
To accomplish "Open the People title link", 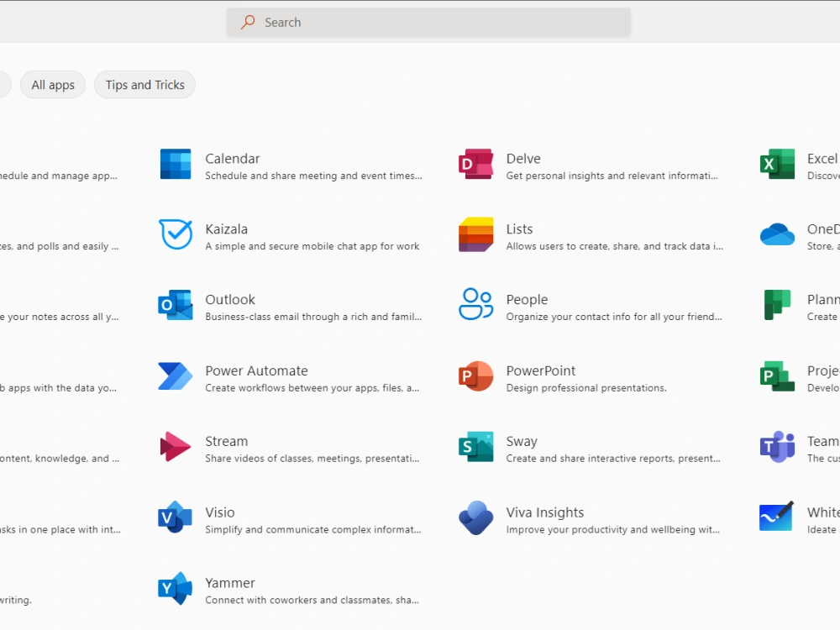I will tap(528, 300).
